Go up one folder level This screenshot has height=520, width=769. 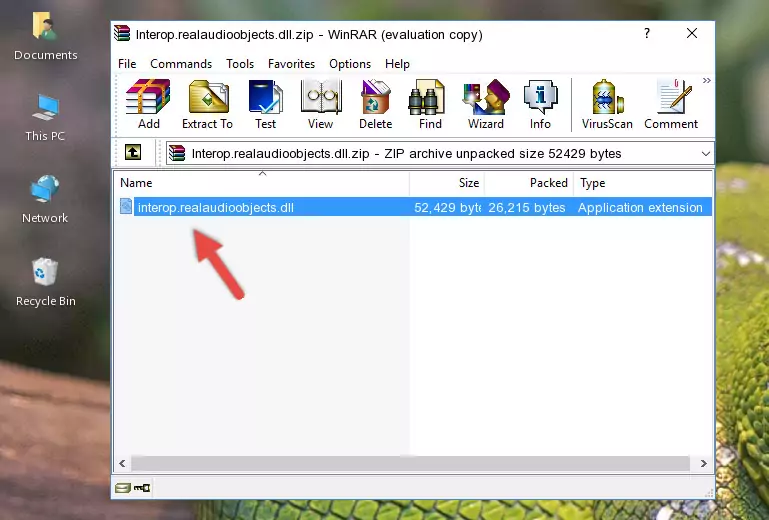133,153
